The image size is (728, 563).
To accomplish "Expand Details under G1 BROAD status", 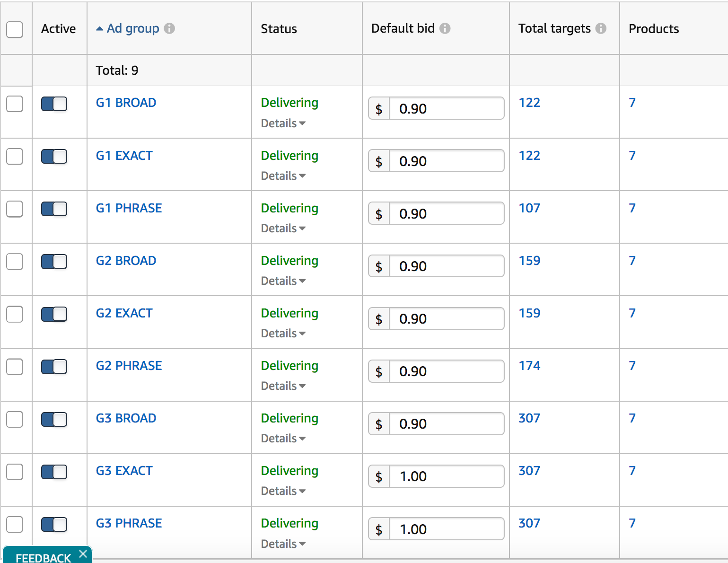I will pyautogui.click(x=283, y=123).
